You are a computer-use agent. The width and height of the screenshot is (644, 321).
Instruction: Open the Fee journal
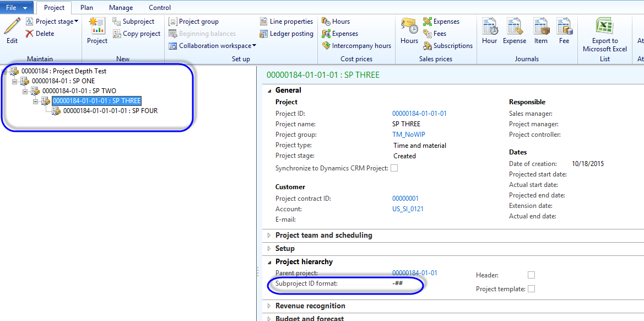(x=564, y=31)
